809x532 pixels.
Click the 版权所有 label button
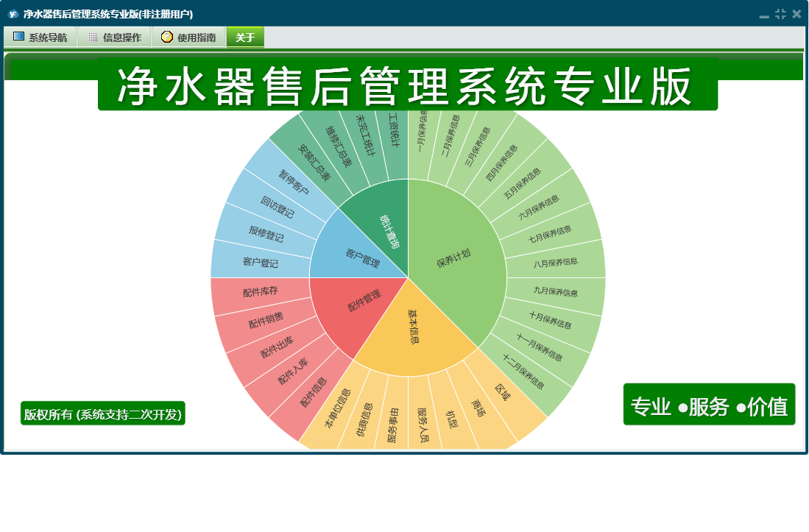click(x=102, y=414)
